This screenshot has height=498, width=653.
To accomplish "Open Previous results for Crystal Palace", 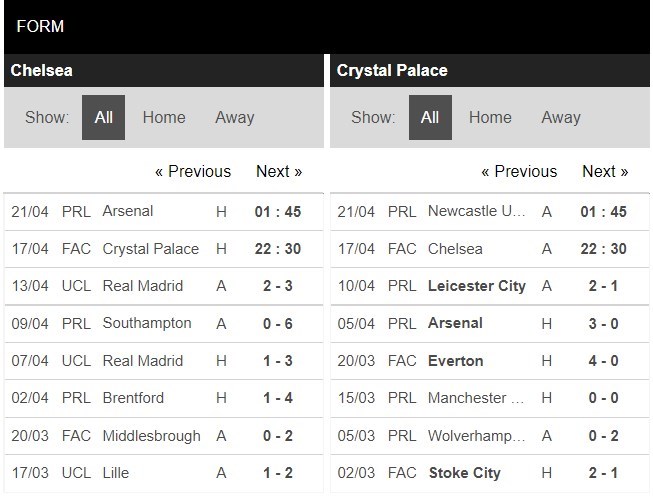I will 519,172.
